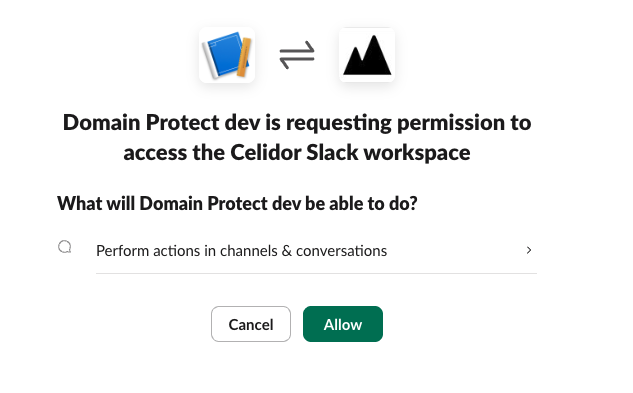This screenshot has height=393, width=633.
Task: Click the lower left-pointing exchange arrow
Action: click(297, 62)
